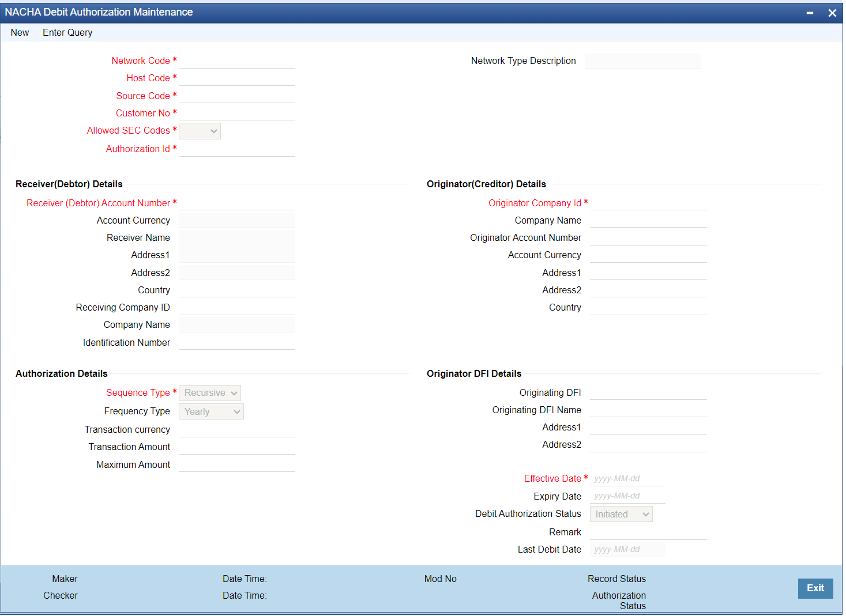Select the Network Type Description field

643,61
